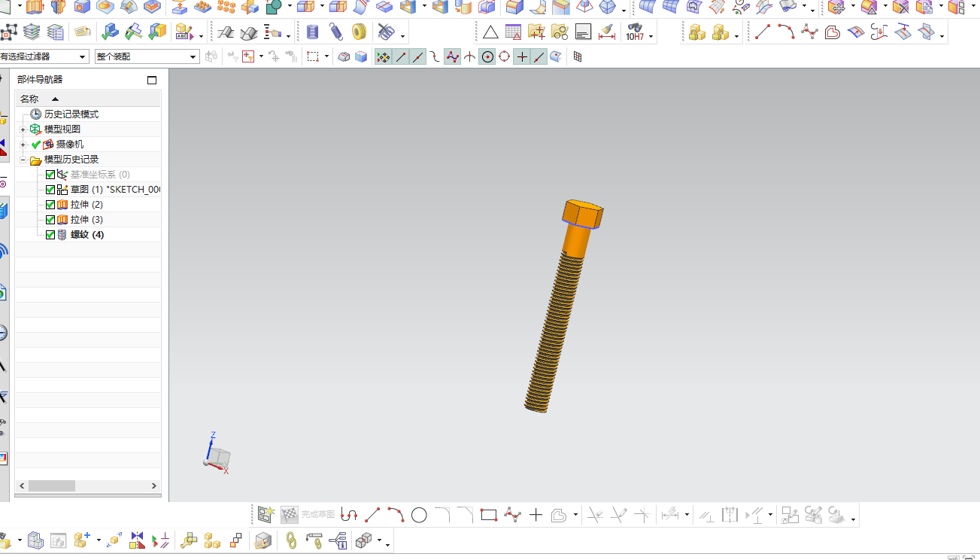Select the 螺纹 (4) feature in tree
980x560 pixels.
coord(87,235)
